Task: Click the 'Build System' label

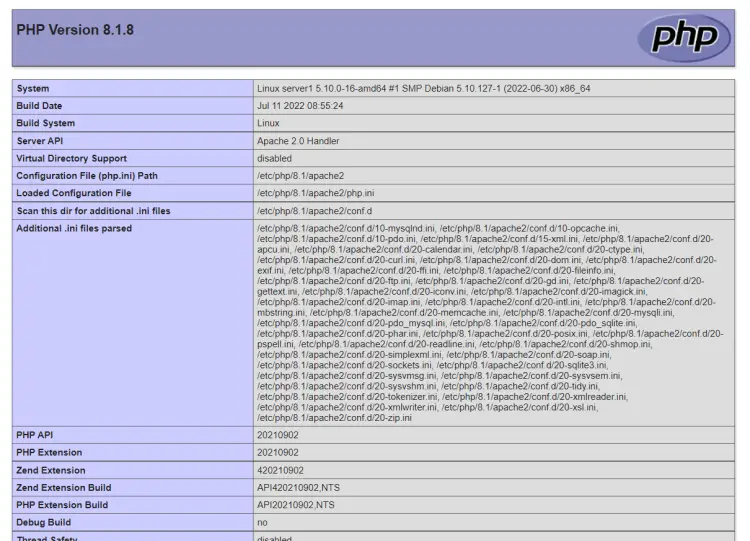Action: coord(46,123)
